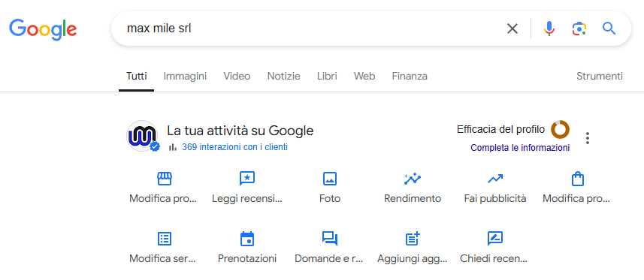Select the Tutti tab

136,77
